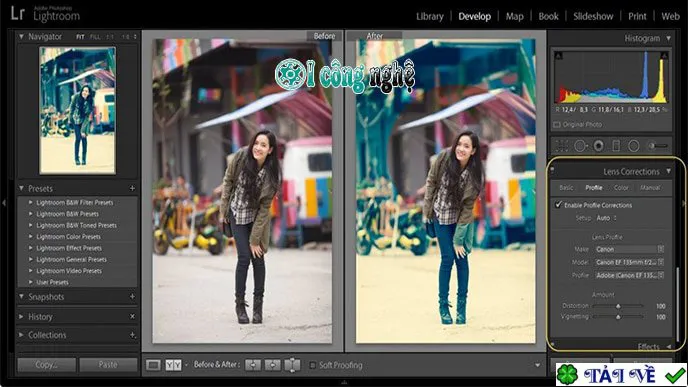Open the Y|Y view mode dropdown arrow
688x387 pixels.
pos(186,365)
